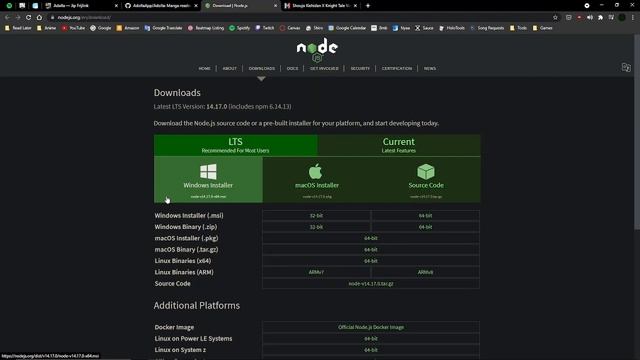Open GET INVOLVED in site navigation

[324, 69]
